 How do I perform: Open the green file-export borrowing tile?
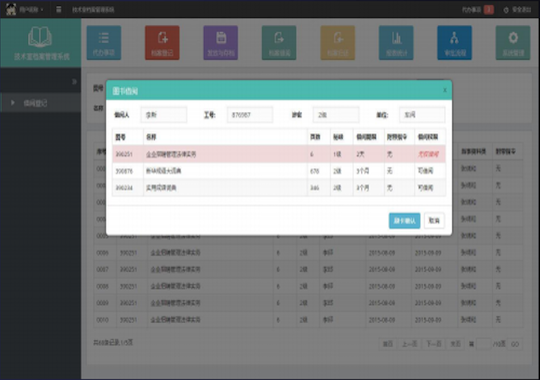point(279,43)
